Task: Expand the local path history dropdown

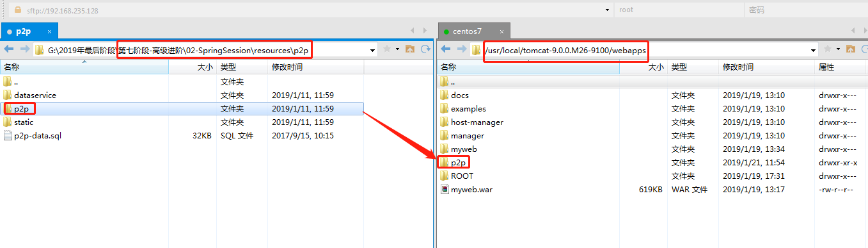Action: click(x=373, y=50)
